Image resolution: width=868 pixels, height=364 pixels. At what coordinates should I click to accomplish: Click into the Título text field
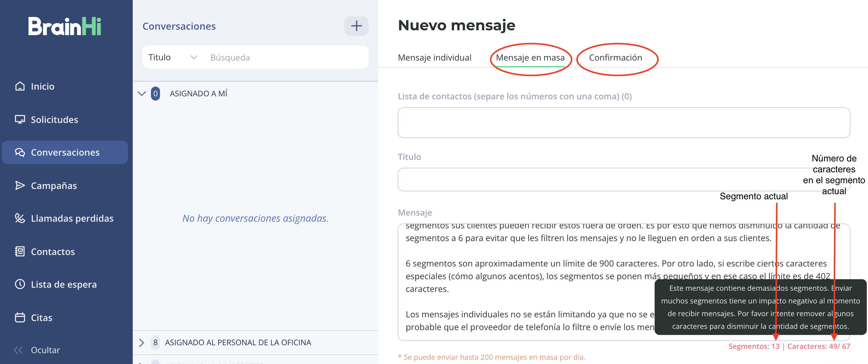pyautogui.click(x=624, y=180)
